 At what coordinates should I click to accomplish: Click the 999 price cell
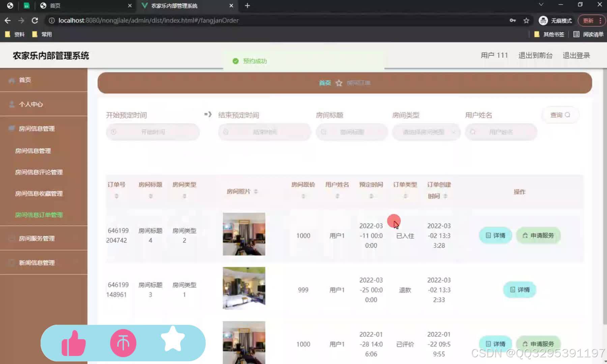pyautogui.click(x=303, y=290)
